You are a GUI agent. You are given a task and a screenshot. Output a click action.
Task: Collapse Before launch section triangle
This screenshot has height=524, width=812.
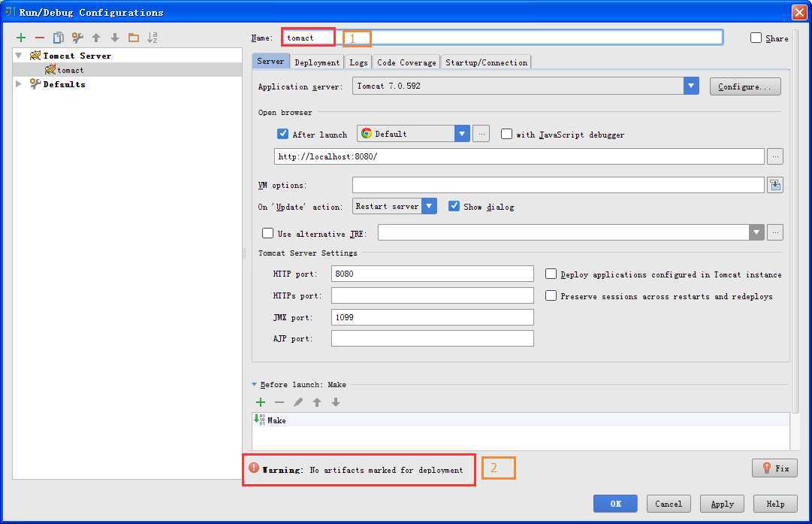pyautogui.click(x=255, y=385)
